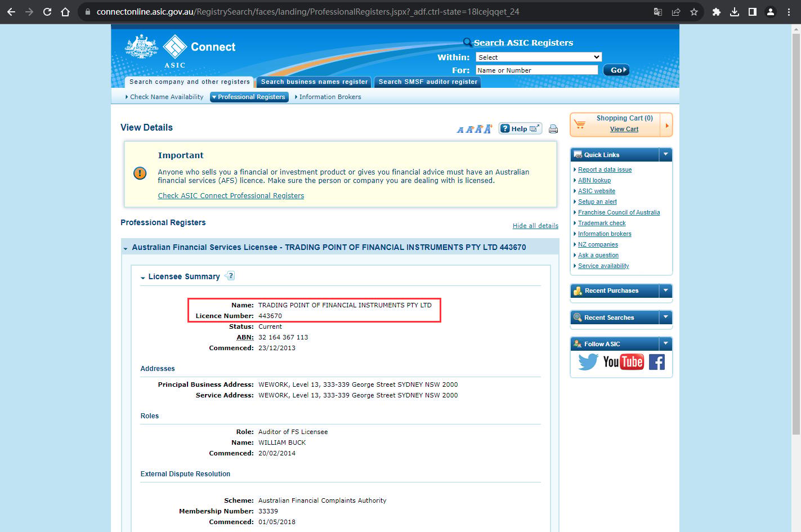Open Check ASIC Connect Professional Registers link
This screenshot has height=532, width=801.
(x=231, y=196)
